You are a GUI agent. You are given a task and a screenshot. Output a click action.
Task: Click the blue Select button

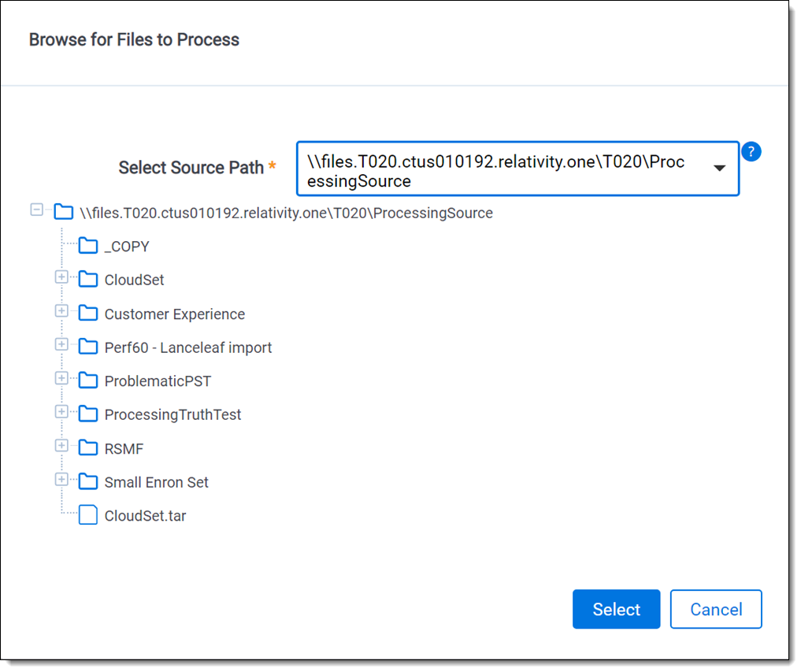tap(616, 609)
